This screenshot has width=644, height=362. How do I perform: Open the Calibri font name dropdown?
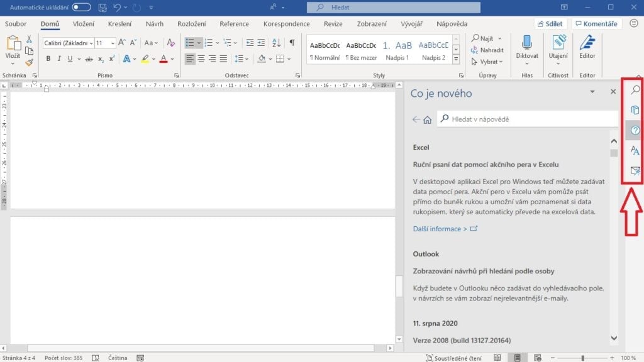tap(91, 43)
